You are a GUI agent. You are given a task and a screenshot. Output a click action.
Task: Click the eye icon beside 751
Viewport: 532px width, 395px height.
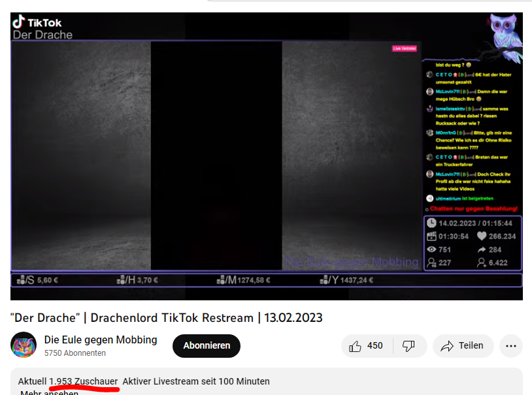click(x=431, y=249)
